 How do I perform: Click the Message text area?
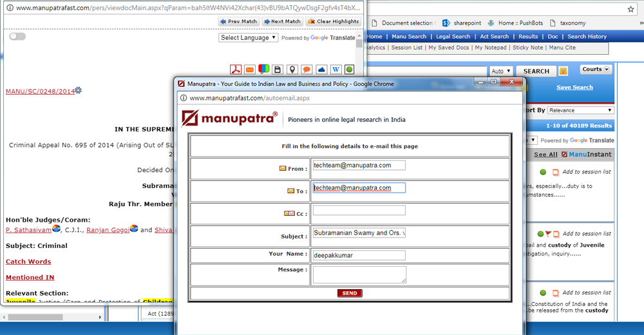pos(359,274)
